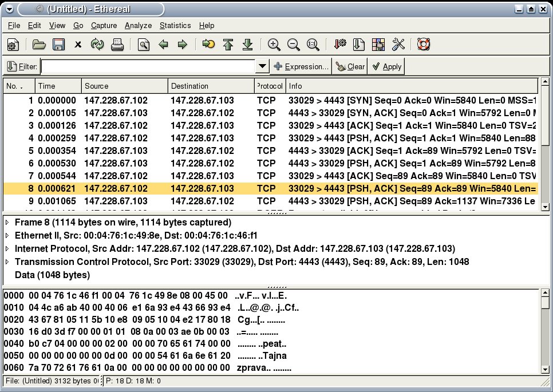Open the Statistics menu

pos(175,26)
